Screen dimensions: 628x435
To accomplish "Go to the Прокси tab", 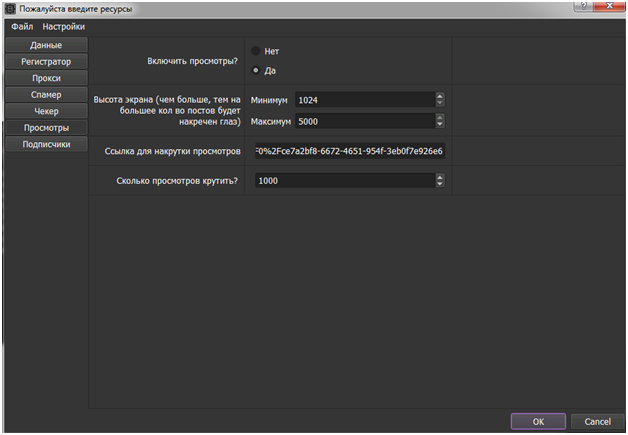I will [x=45, y=78].
